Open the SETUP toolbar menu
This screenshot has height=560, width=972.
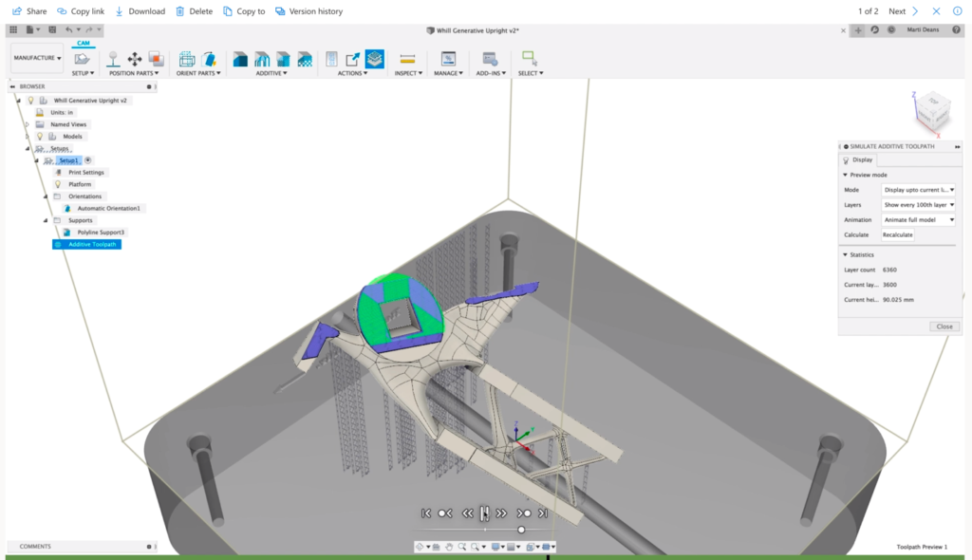(x=84, y=73)
